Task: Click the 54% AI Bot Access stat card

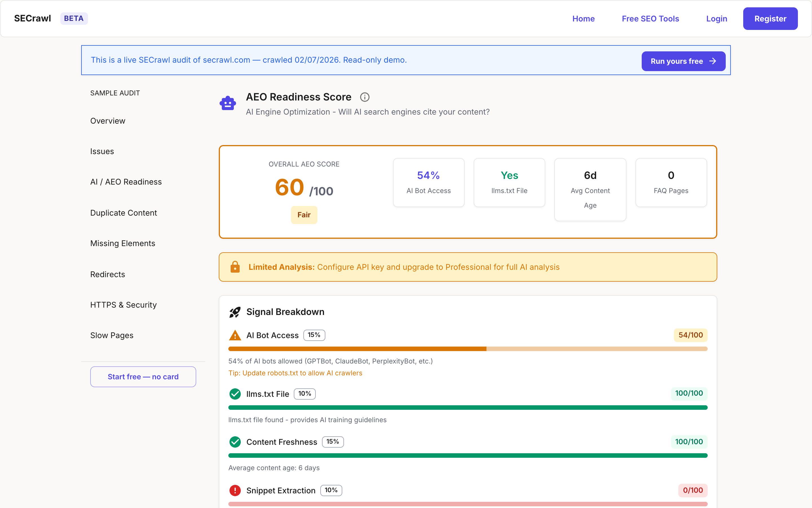Action: [429, 182]
